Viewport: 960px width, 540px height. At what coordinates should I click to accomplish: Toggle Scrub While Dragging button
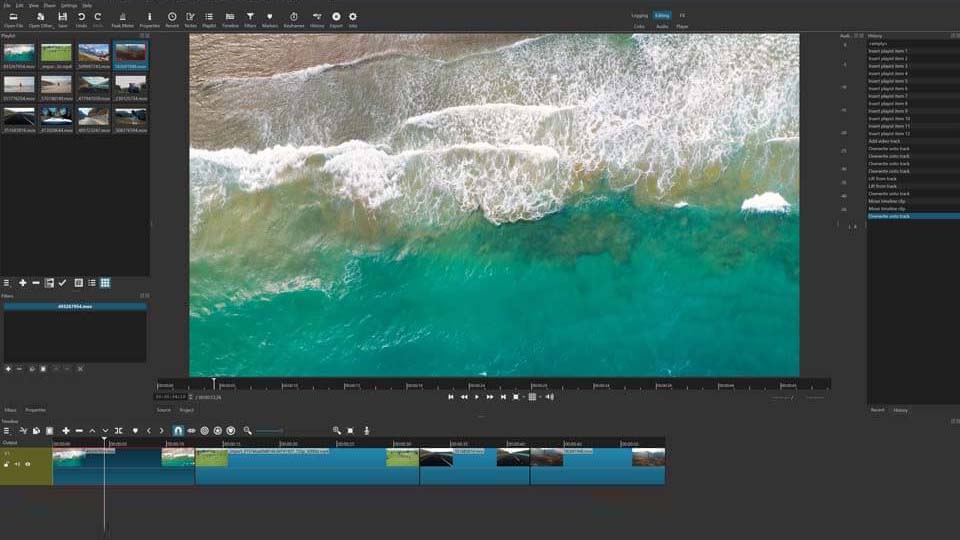tap(192, 431)
